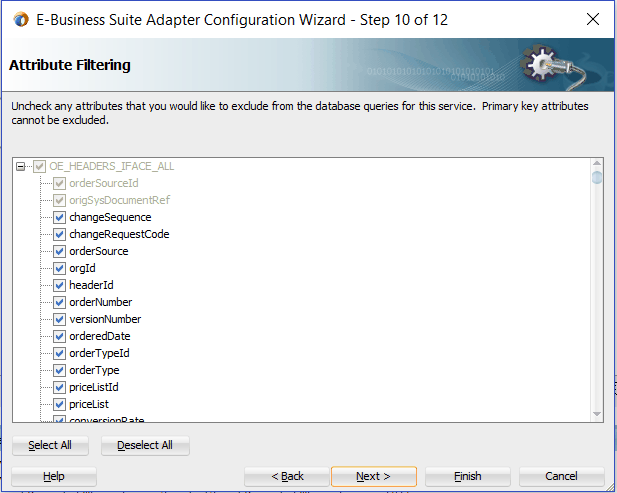Close the wizard window with X
The height and width of the screenshot is (493, 617).
(x=593, y=19)
